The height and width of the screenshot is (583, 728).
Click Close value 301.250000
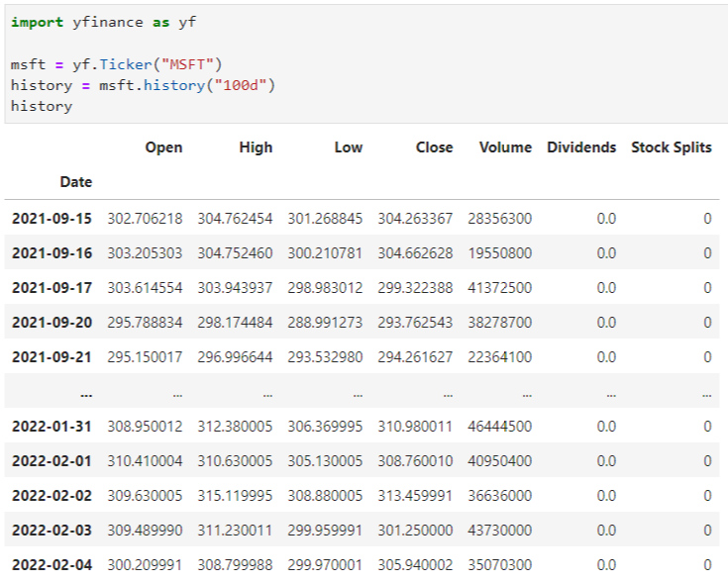pyautogui.click(x=415, y=531)
